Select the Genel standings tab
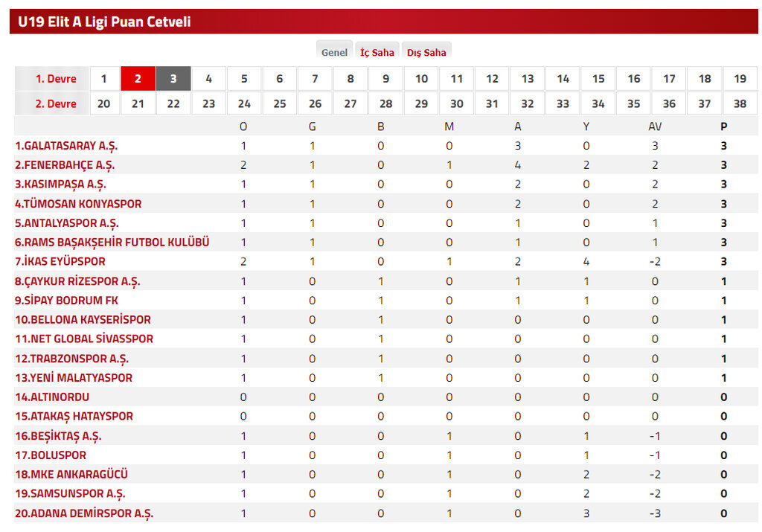This screenshot has height=532, width=762. pyautogui.click(x=334, y=52)
